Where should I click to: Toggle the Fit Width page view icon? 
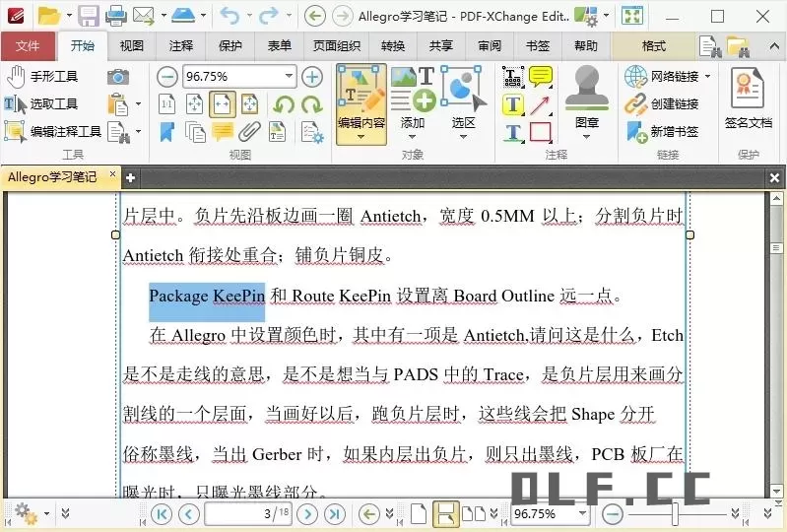tap(223, 104)
